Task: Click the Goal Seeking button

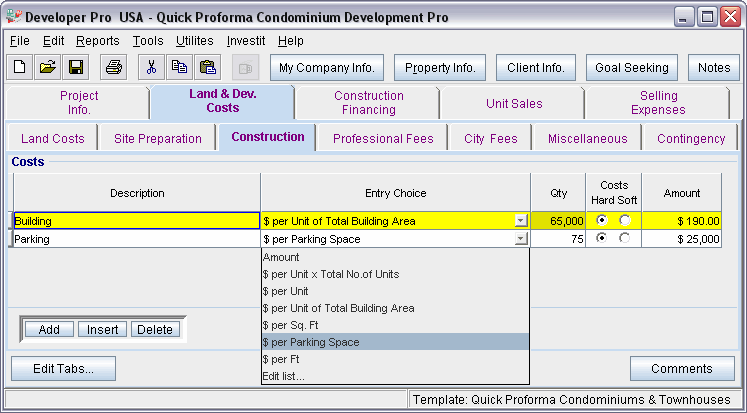Action: coord(632,68)
